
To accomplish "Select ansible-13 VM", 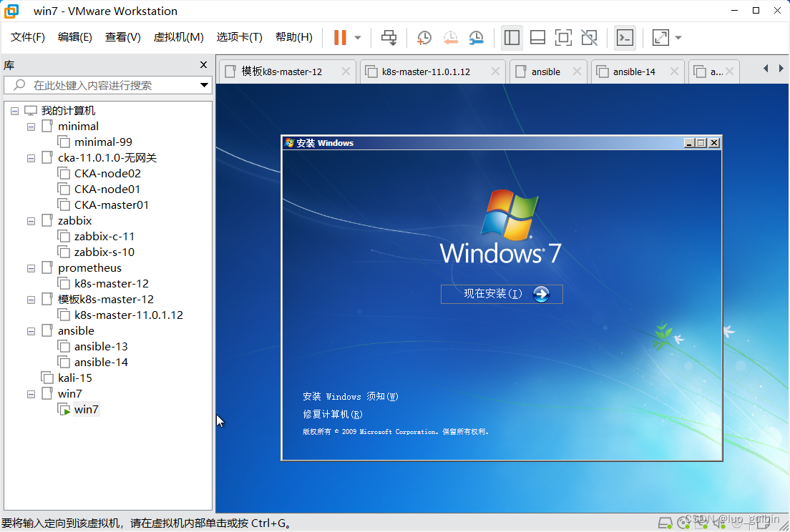I will [x=101, y=347].
